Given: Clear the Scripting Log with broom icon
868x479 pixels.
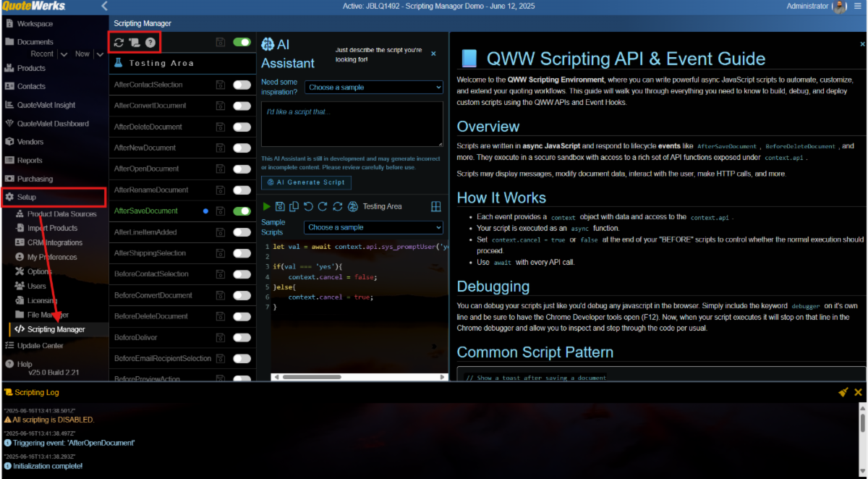Looking at the screenshot, I should coord(843,392).
